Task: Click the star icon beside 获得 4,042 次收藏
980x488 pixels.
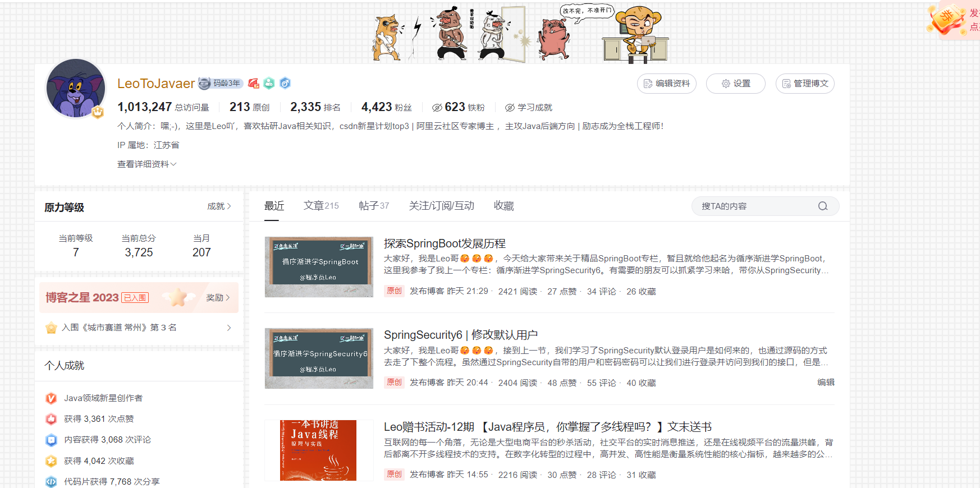Action: coord(51,461)
